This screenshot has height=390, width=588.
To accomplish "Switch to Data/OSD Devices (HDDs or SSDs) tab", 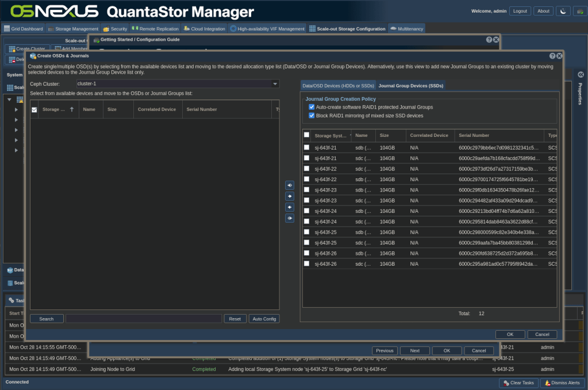I will point(338,86).
